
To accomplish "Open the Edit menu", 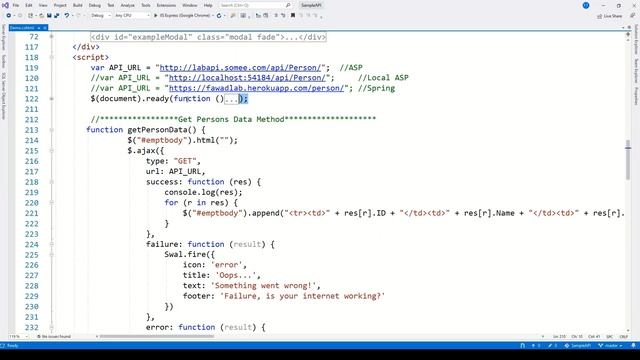I will [29, 5].
